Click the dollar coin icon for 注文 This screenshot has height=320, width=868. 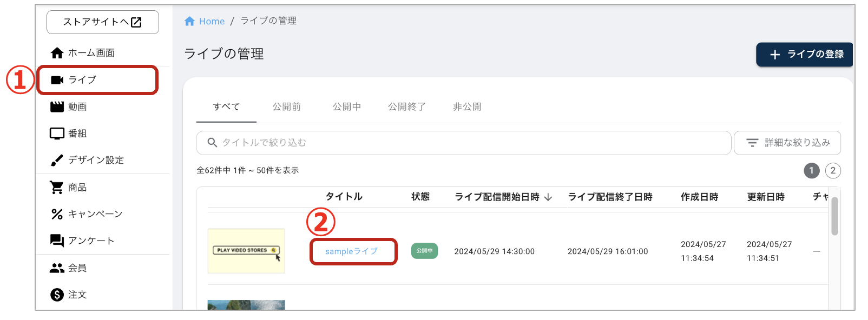(x=57, y=295)
